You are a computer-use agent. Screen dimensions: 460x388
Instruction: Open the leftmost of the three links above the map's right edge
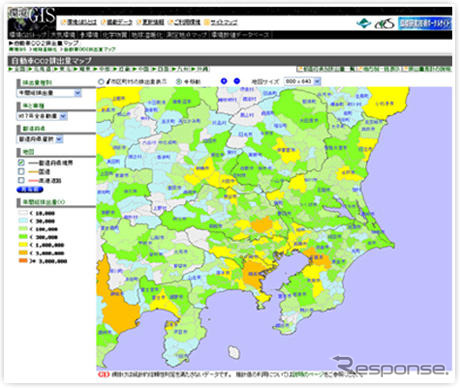pyautogui.click(x=326, y=69)
